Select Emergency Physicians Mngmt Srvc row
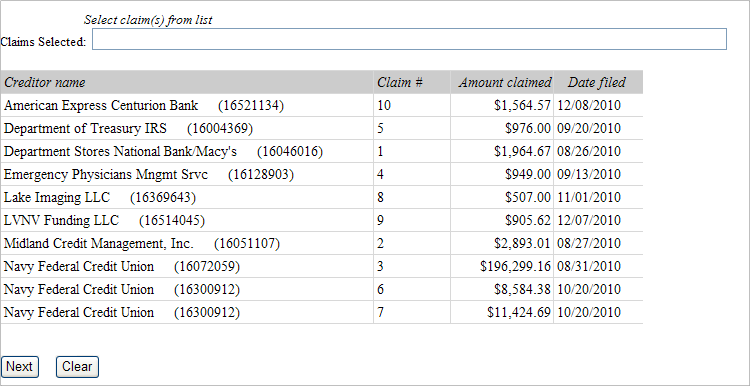 click(x=321, y=174)
